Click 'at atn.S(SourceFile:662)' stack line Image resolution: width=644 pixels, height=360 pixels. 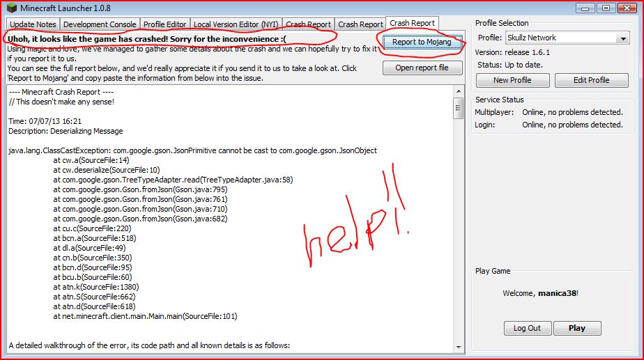pyautogui.click(x=94, y=297)
